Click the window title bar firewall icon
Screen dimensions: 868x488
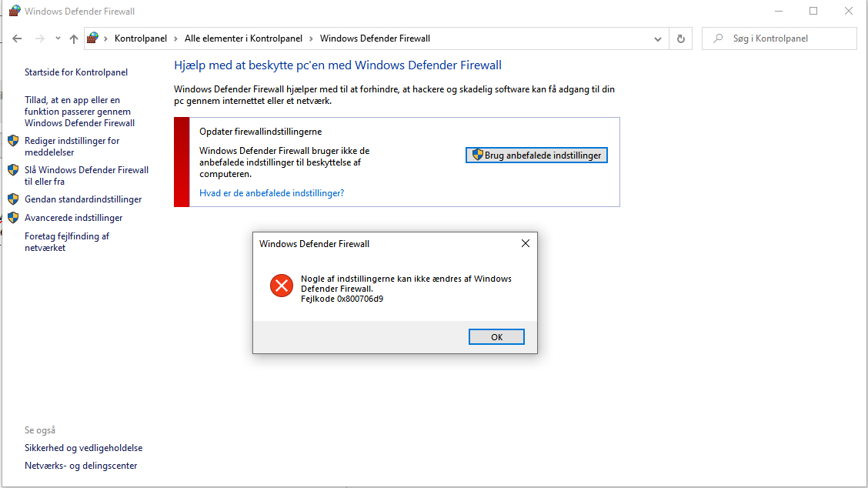(x=15, y=11)
